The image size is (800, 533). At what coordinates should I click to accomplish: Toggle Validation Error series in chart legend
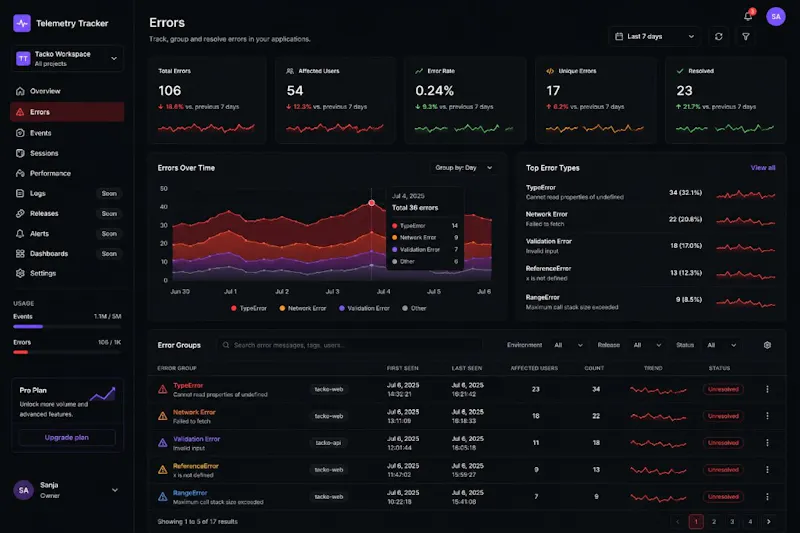(x=364, y=309)
